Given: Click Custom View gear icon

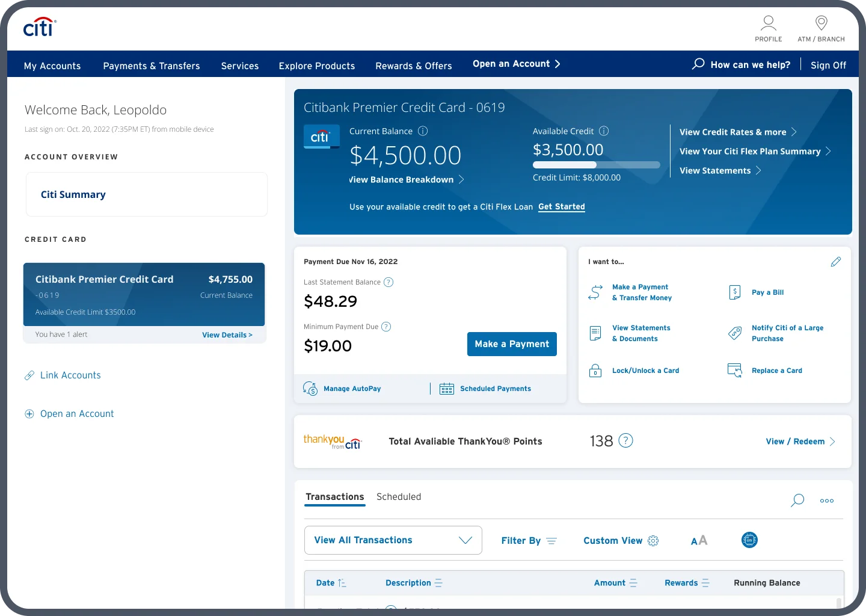Looking at the screenshot, I should (x=653, y=541).
